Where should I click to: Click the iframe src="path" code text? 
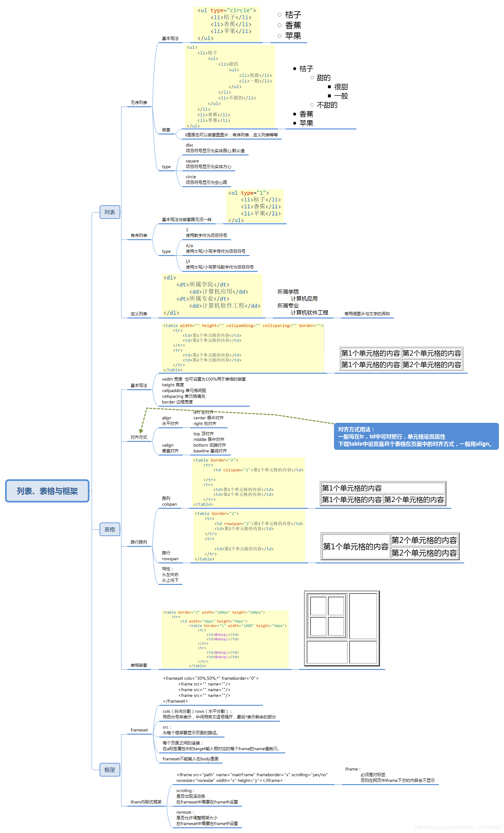(x=252, y=777)
